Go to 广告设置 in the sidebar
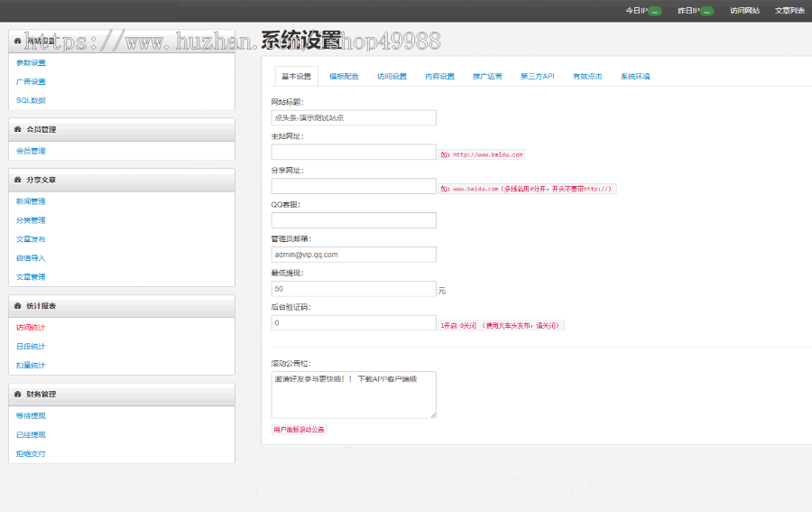This screenshot has width=812, height=512. pos(31,81)
